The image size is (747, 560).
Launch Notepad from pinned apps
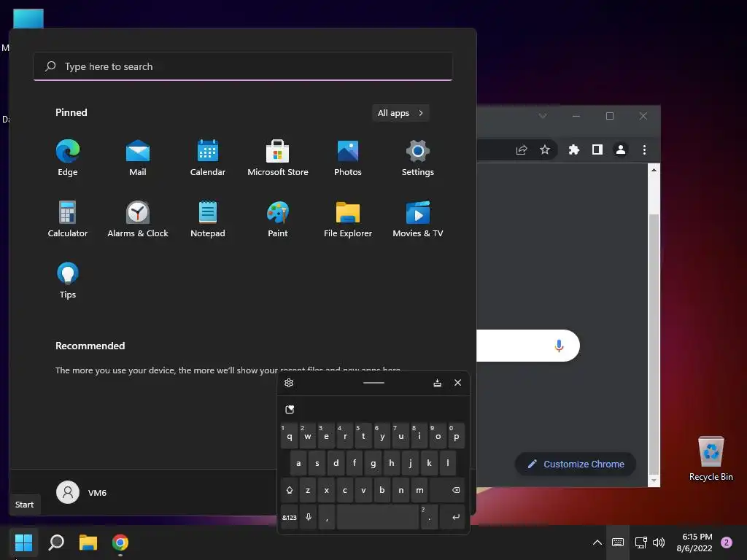[x=208, y=219]
